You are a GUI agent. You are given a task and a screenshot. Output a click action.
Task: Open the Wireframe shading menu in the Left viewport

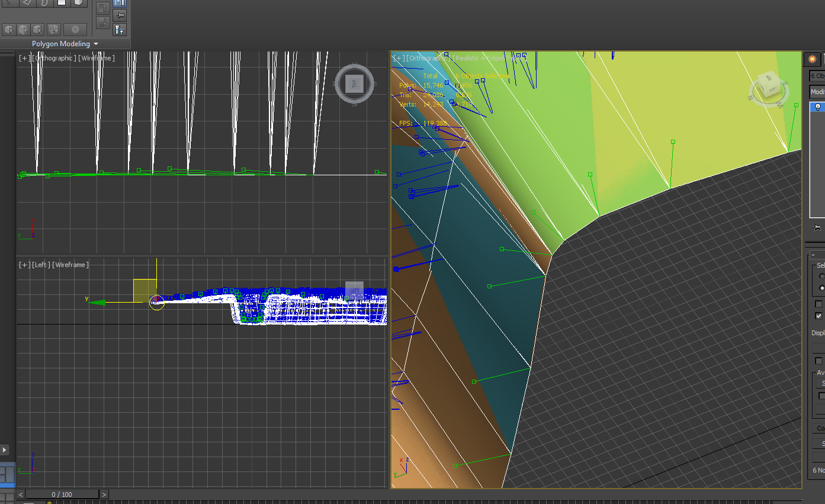point(70,265)
